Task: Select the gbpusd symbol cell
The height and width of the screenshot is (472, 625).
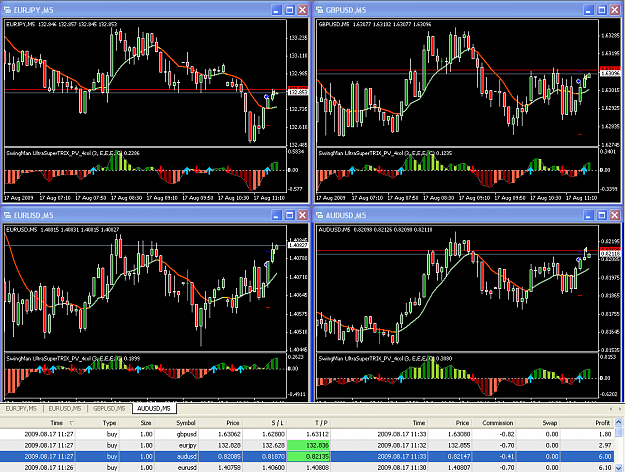Action: (187, 434)
